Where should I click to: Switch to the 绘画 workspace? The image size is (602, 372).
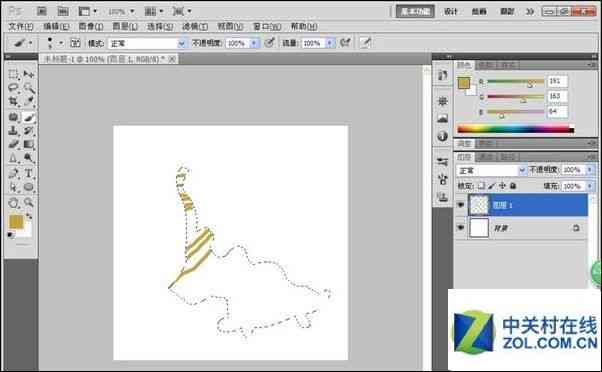[x=479, y=12]
